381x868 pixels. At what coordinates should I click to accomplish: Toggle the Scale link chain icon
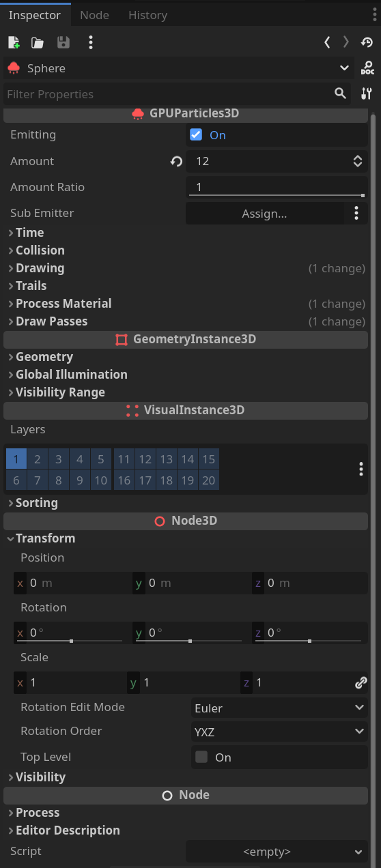coord(361,682)
